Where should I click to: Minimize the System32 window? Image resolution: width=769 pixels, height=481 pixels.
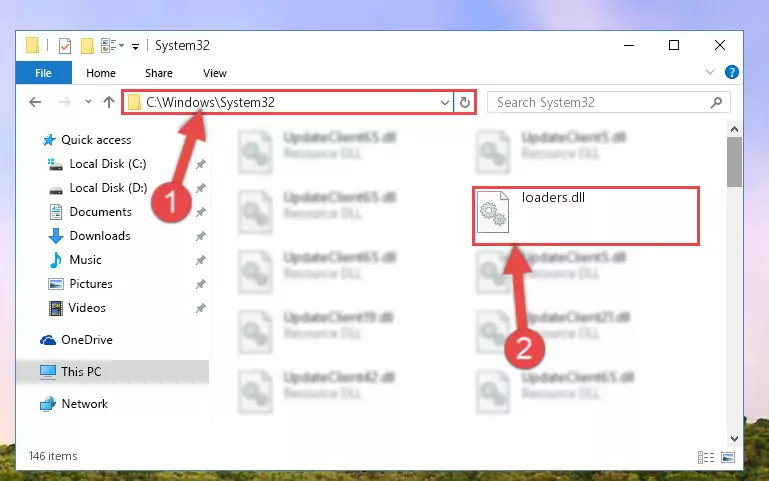click(629, 46)
